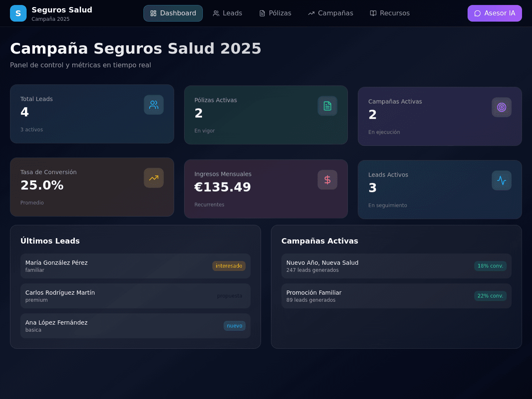Go to the Pólizas tab
The image size is (532, 399).
[x=275, y=13]
